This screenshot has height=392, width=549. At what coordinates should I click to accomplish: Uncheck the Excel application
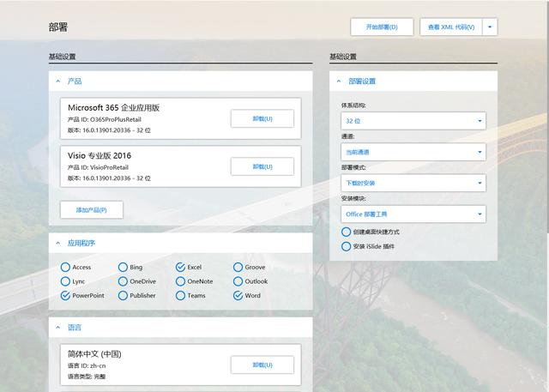[x=180, y=267]
